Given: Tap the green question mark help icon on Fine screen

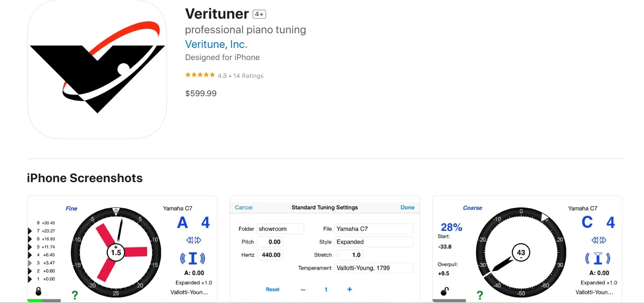Looking at the screenshot, I should click(x=75, y=295).
